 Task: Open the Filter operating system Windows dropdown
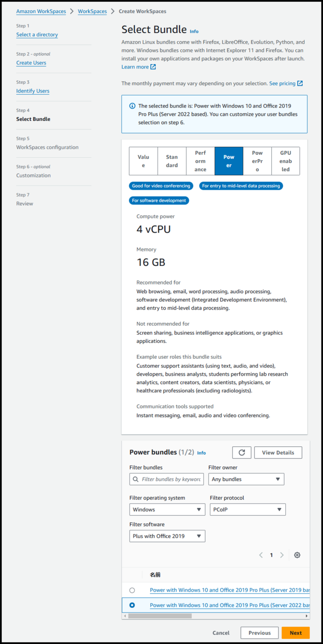(x=167, y=509)
